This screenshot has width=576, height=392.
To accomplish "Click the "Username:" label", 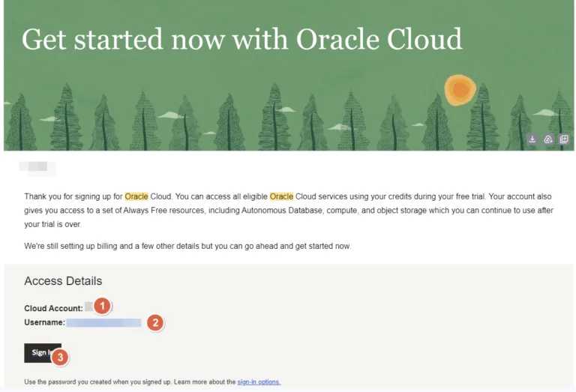I will click(45, 322).
